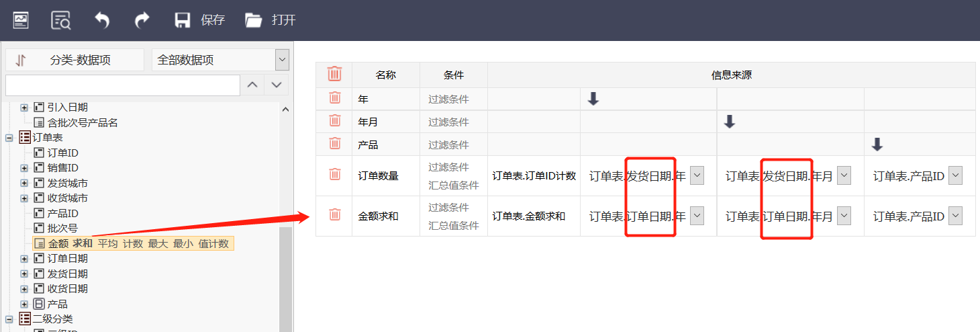The height and width of the screenshot is (332, 980).
Task: Select 产品ID field in the tree
Action: pos(62,213)
